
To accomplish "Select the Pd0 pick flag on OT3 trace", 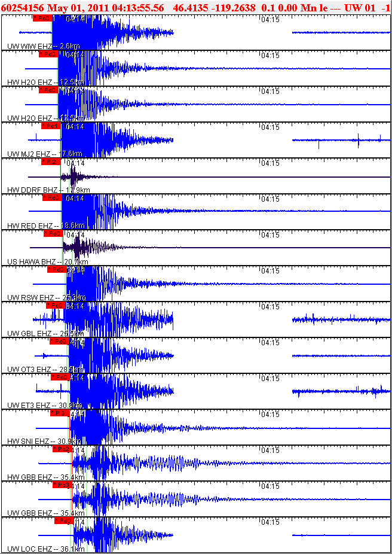I will (59, 341).
